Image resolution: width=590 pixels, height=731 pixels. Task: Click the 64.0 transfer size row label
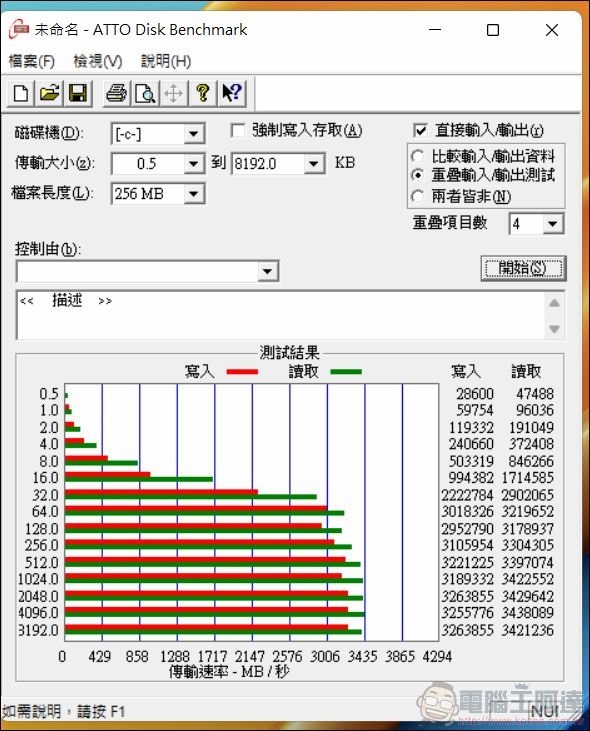coord(45,512)
